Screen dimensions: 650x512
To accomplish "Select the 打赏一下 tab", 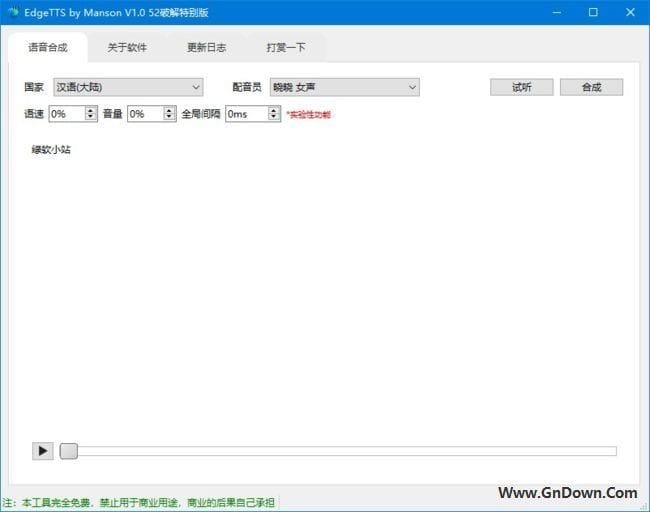I will pos(286,47).
